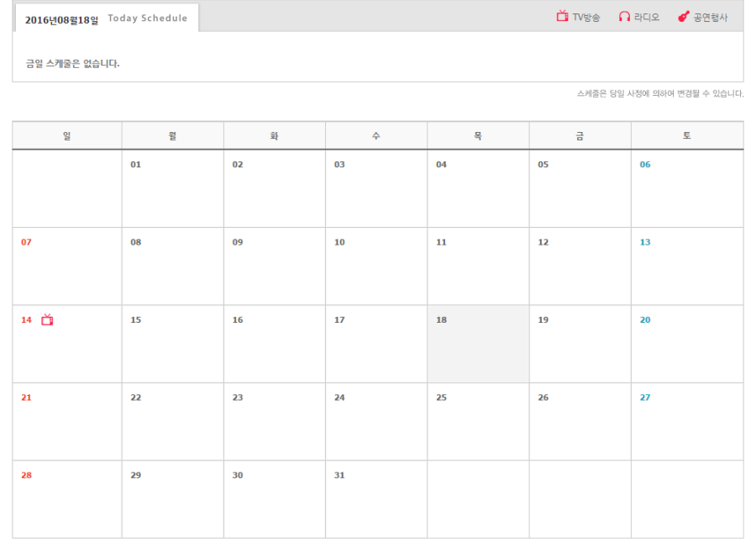
Task: Select Sunday date 28
Action: click(26, 475)
